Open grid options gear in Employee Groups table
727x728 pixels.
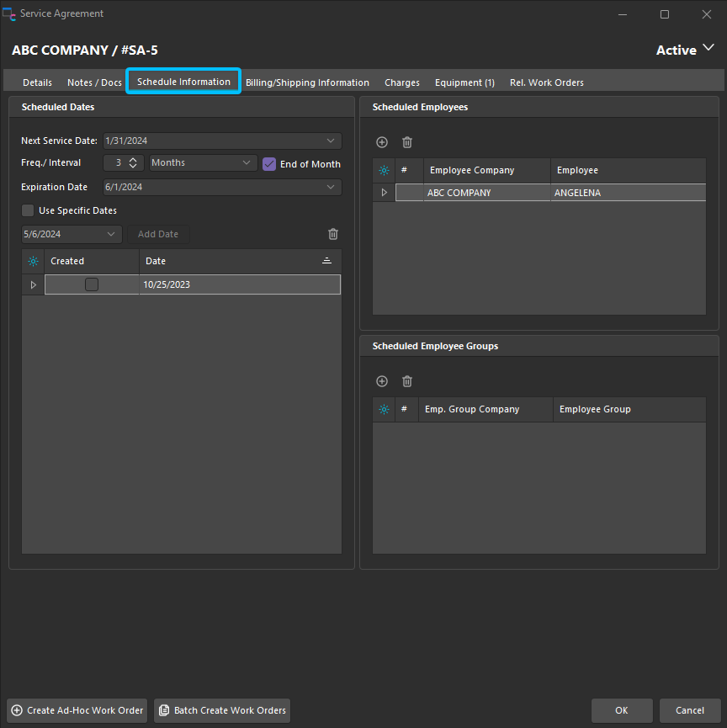[x=384, y=410]
